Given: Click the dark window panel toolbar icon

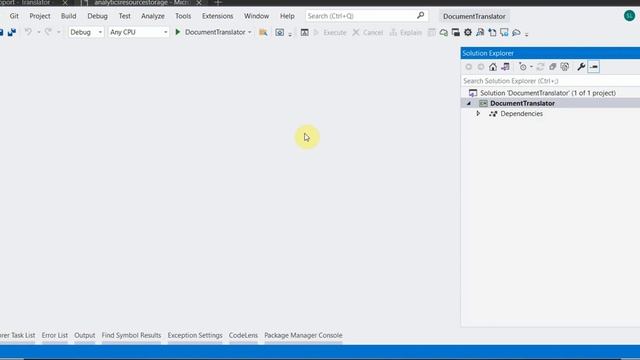Looking at the screenshot, I should click(456, 32).
